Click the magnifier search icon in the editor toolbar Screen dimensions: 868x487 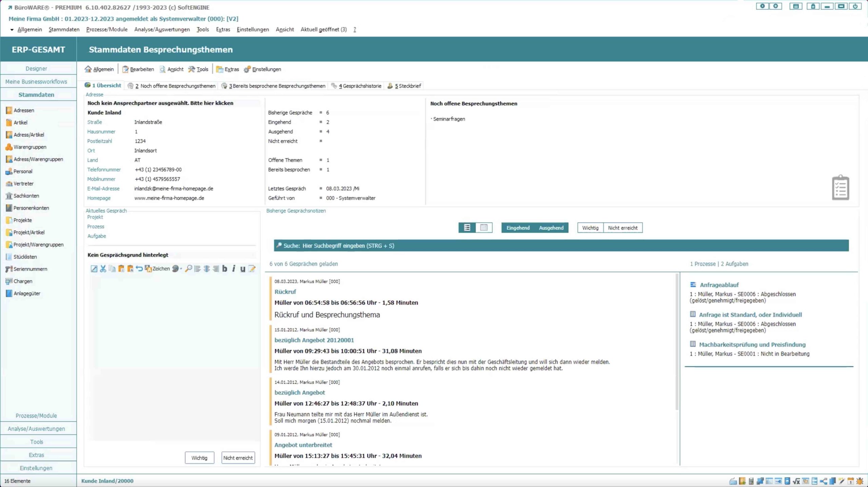coord(189,269)
